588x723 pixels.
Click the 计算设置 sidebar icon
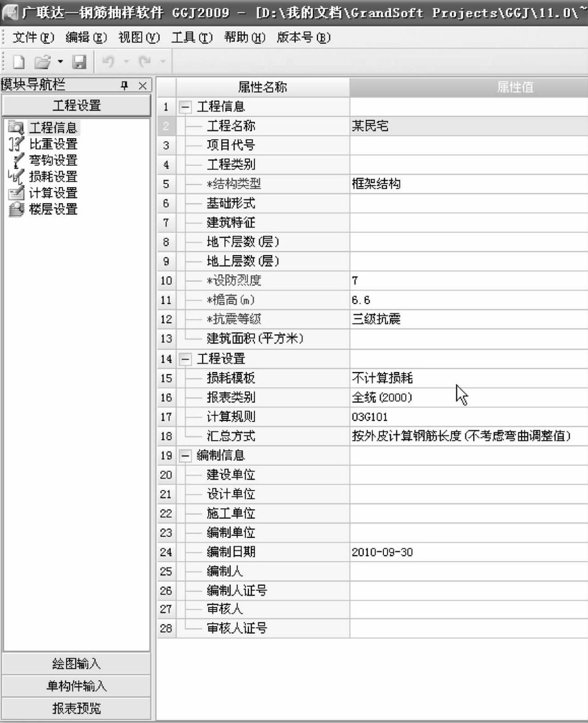click(16, 193)
